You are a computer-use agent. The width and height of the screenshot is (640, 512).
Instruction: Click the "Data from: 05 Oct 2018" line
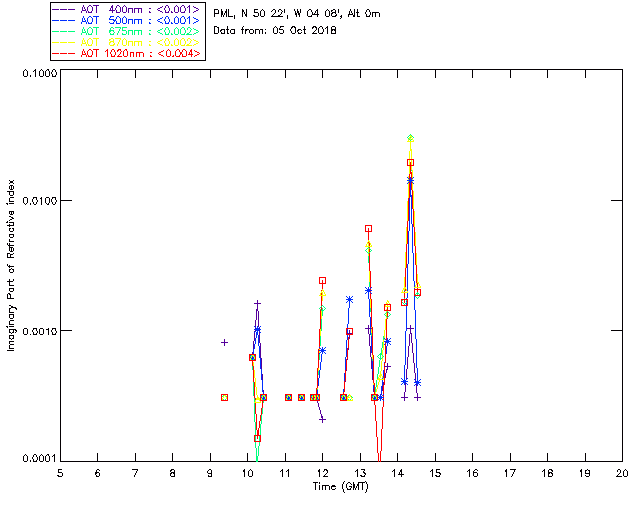coord(275,31)
